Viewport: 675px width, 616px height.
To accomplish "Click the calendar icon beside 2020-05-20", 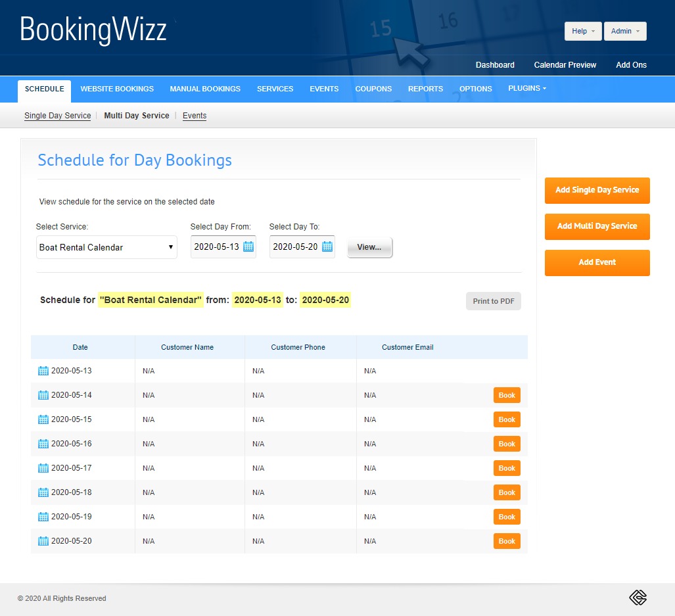I will 43,540.
